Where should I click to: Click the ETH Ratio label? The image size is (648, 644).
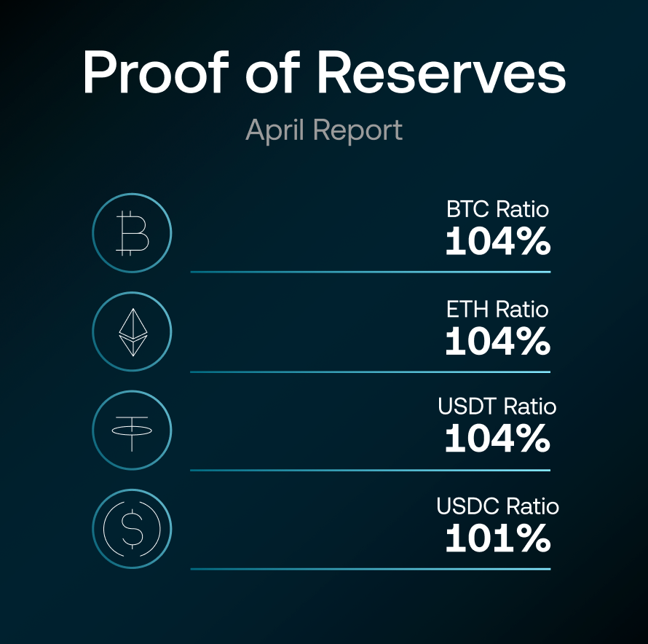click(497, 309)
